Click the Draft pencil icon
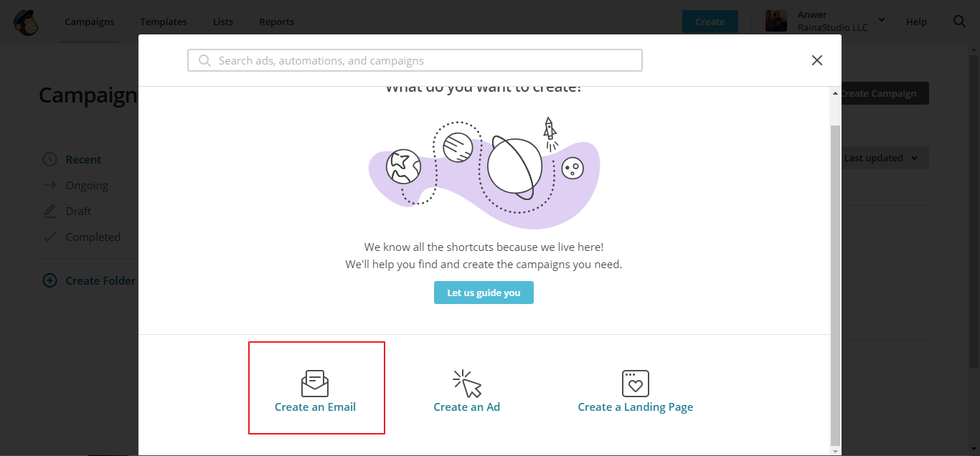The image size is (980, 456). (50, 211)
